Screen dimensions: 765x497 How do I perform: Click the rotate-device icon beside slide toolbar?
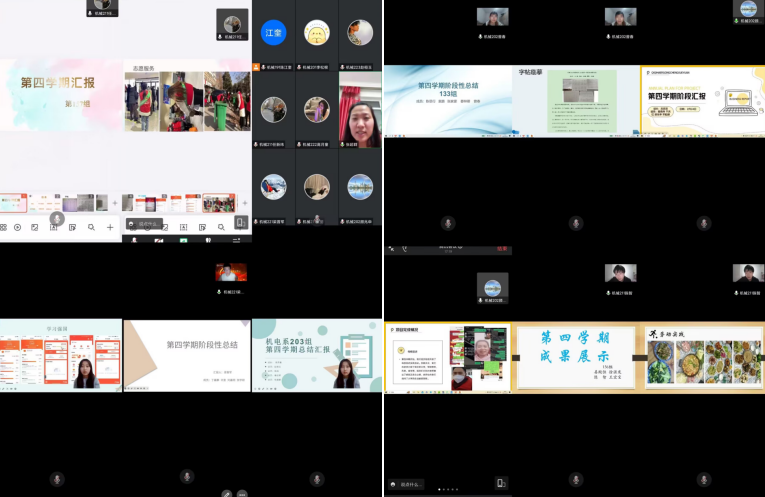pos(241,223)
